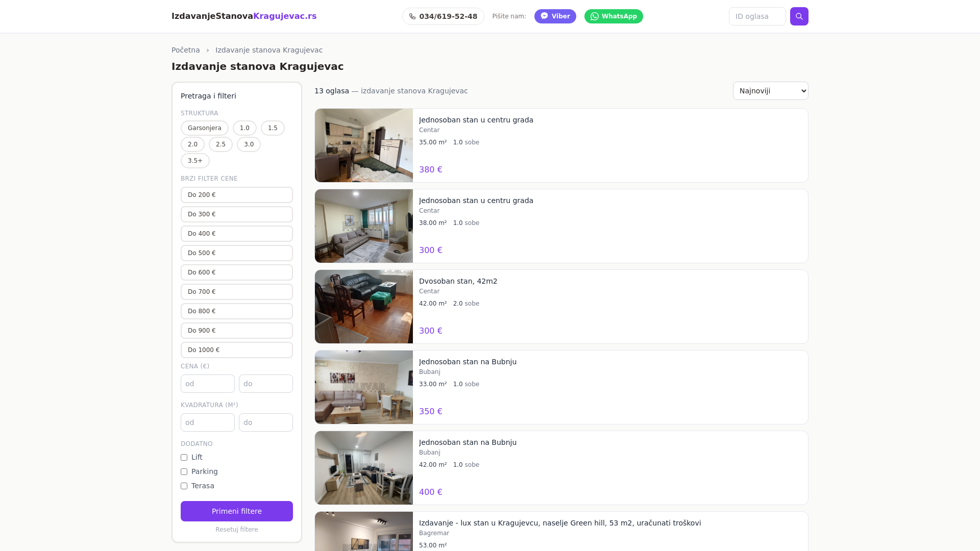
Task: Choose the 2.5 rooms structure chip
Action: coord(220,144)
